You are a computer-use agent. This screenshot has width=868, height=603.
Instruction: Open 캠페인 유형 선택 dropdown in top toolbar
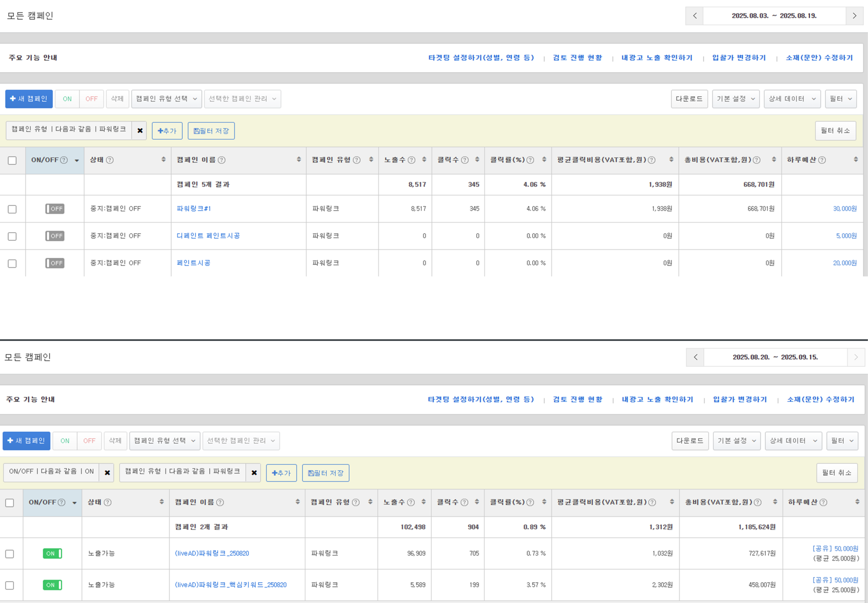pyautogui.click(x=166, y=99)
